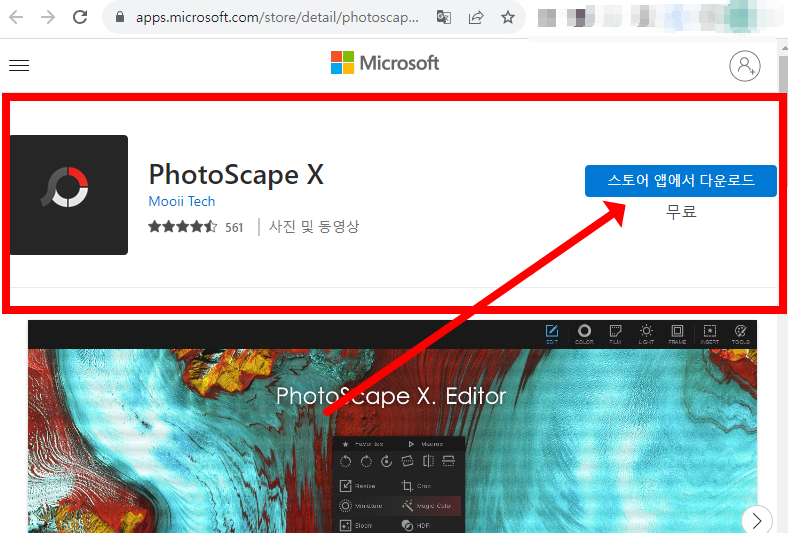Open the hamburger navigation menu
Viewport: 788px width, 533px height.
[19, 65]
